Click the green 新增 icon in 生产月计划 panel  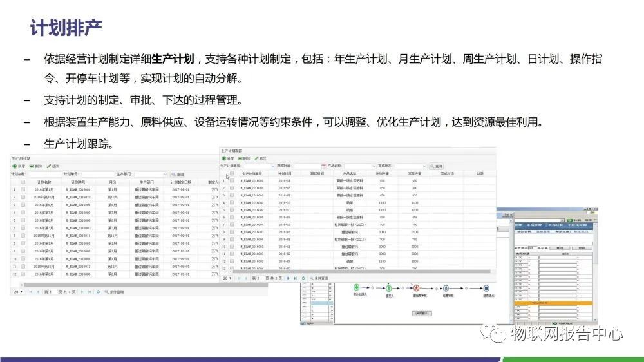coord(15,166)
